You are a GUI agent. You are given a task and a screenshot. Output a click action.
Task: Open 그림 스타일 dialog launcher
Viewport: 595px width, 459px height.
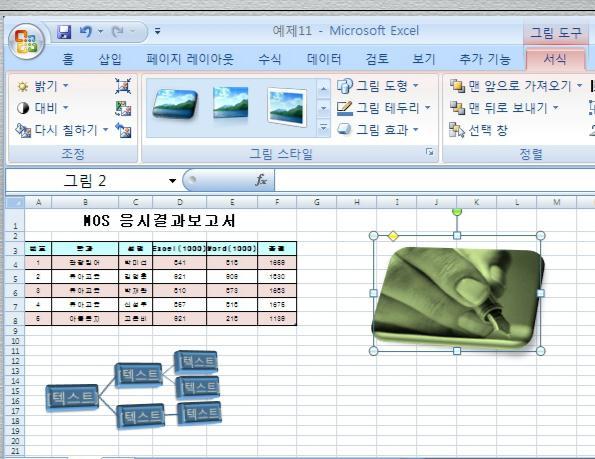429,152
